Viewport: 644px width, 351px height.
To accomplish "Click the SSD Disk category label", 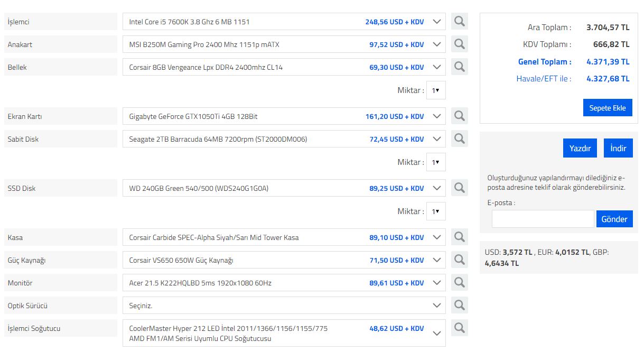I will pyautogui.click(x=61, y=188).
